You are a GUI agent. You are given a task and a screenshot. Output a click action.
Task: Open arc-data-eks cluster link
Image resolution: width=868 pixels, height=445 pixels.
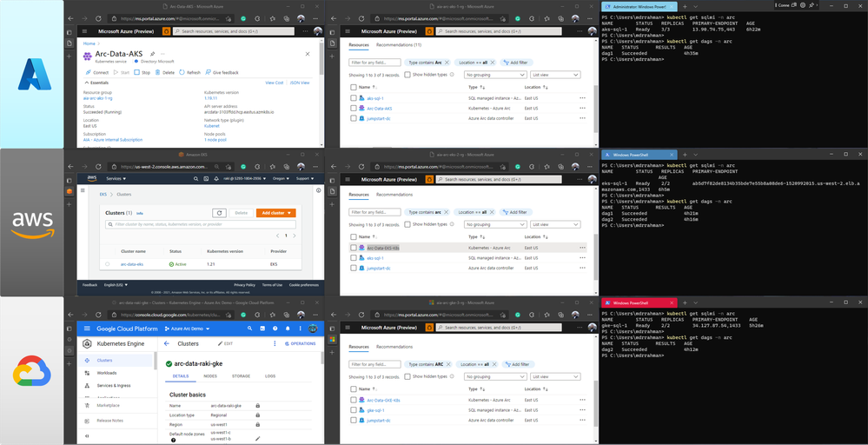coord(132,264)
